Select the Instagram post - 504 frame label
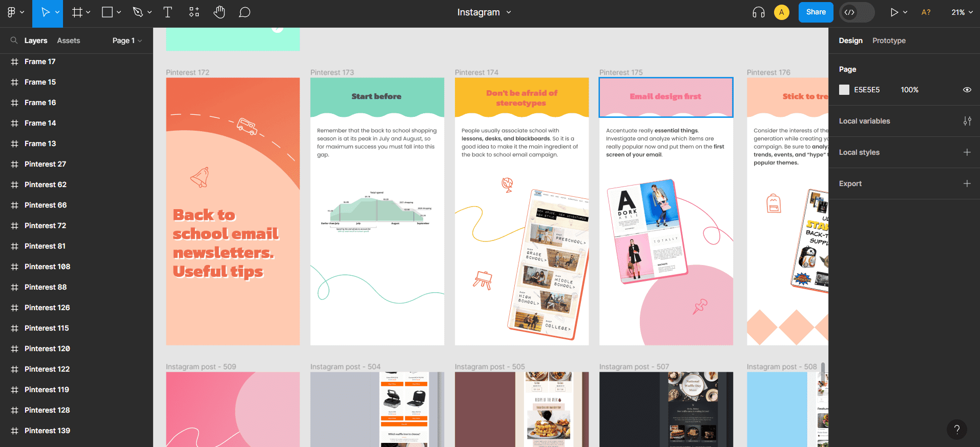The image size is (980, 447). pos(345,367)
